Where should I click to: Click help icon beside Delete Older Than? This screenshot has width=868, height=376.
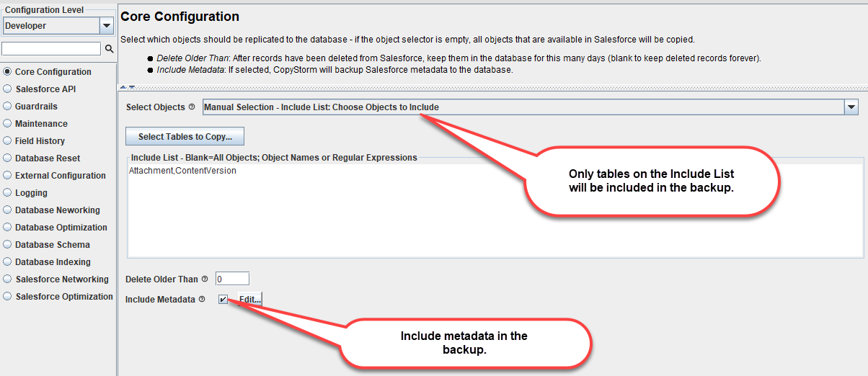coord(205,279)
